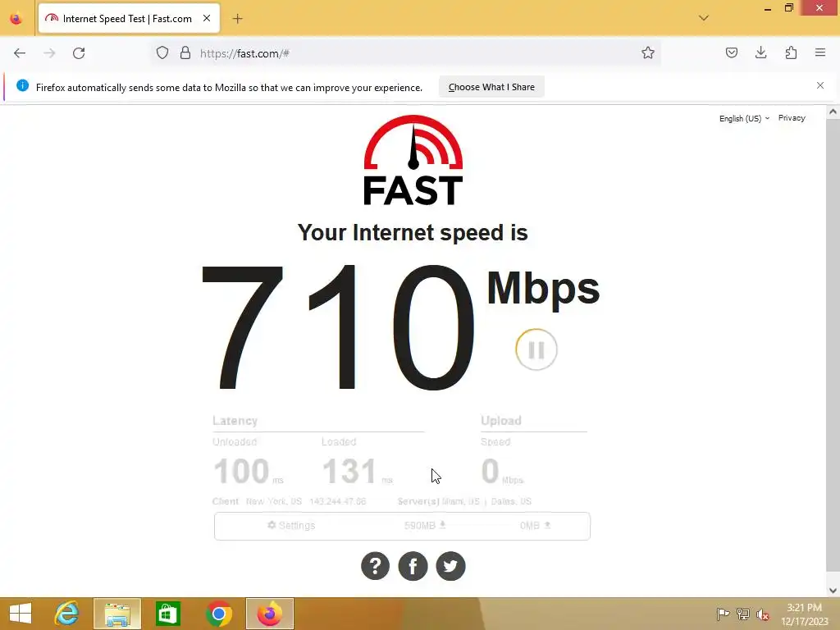Open the List all tabs chevron
This screenshot has height=630, width=840.
point(703,18)
